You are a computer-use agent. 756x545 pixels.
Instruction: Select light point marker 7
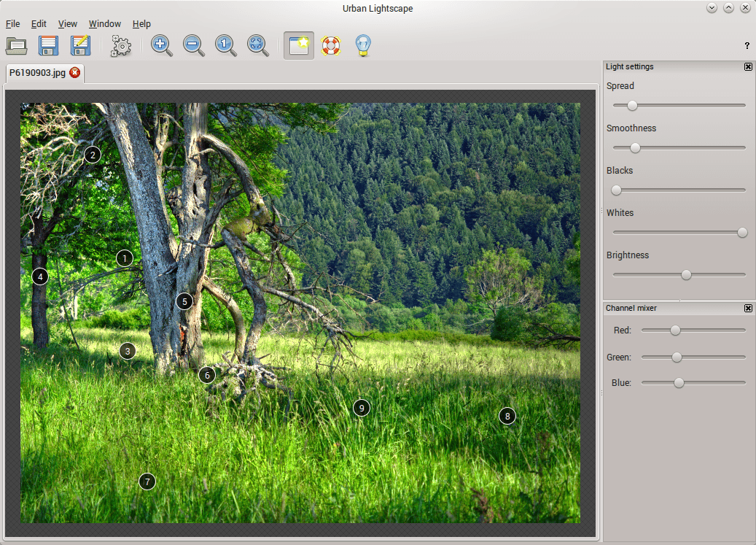coord(147,482)
